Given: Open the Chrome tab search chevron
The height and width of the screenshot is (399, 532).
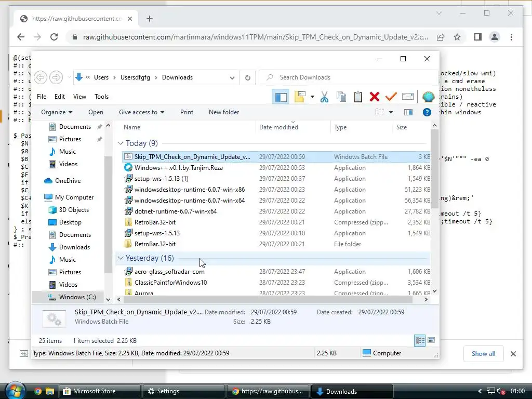Looking at the screenshot, I should 438,13.
